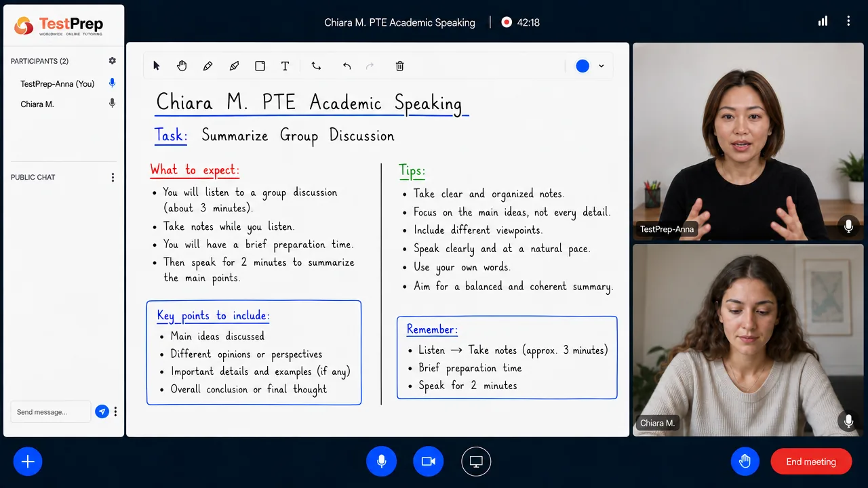Select Chiara M. in the participants list

37,104
